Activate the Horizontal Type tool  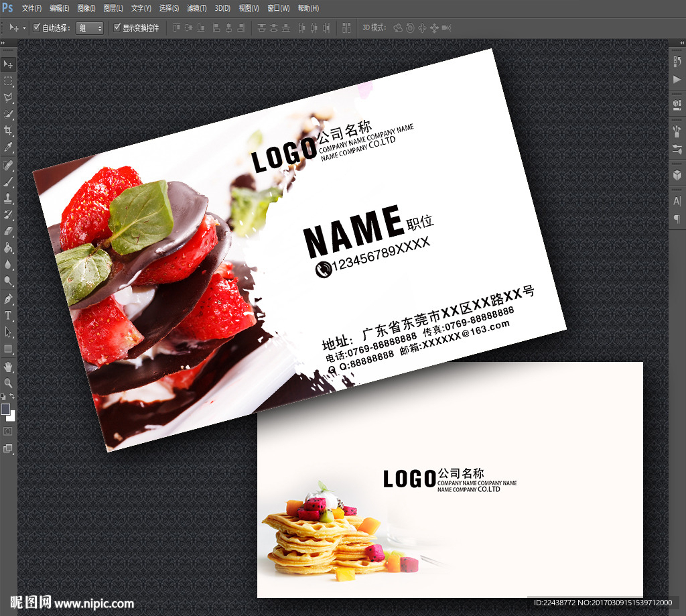click(9, 315)
